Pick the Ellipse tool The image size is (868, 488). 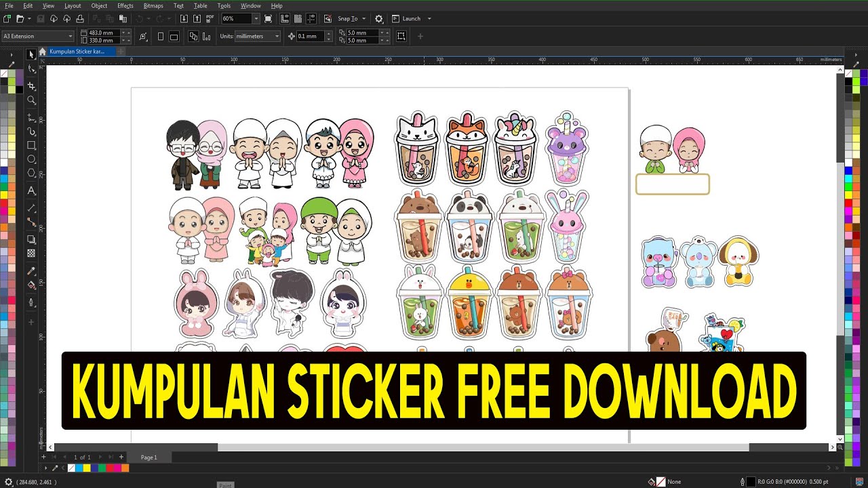pyautogui.click(x=31, y=159)
